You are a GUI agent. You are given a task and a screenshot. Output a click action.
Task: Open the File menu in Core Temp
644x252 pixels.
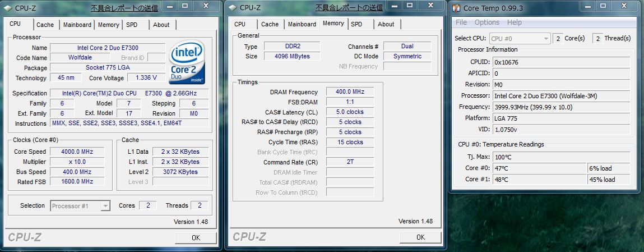point(461,22)
